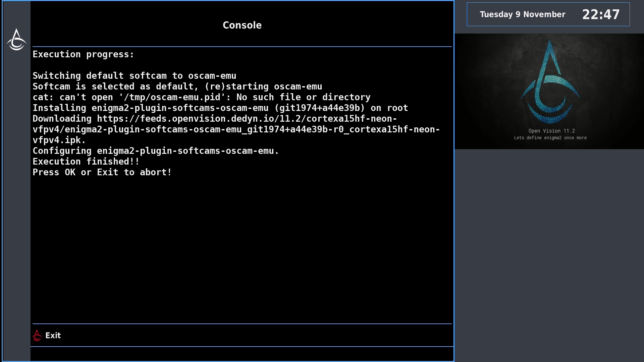Click the Tuesday 9 November date
The height and width of the screenshot is (362, 644).
click(x=522, y=14)
